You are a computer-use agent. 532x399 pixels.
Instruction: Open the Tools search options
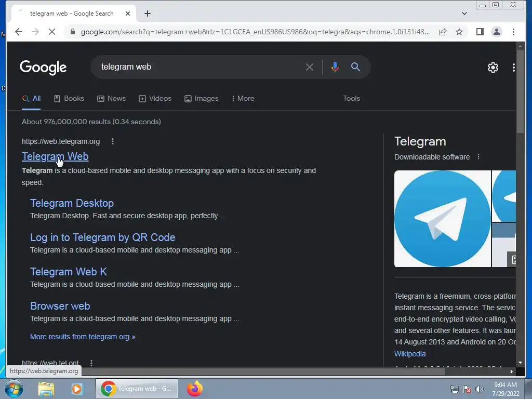[x=351, y=98]
